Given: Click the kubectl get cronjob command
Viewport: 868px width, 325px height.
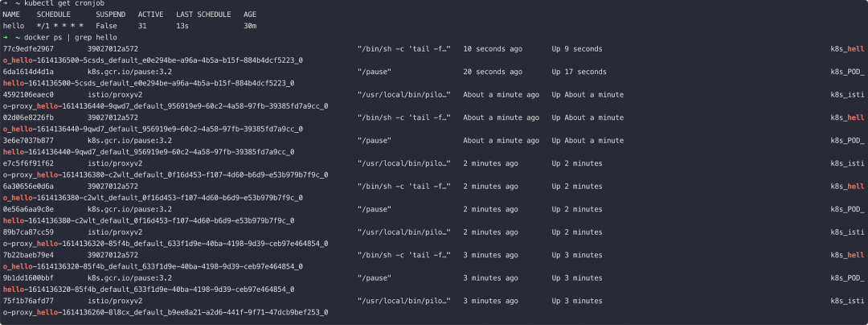Looking at the screenshot, I should tap(63, 3).
